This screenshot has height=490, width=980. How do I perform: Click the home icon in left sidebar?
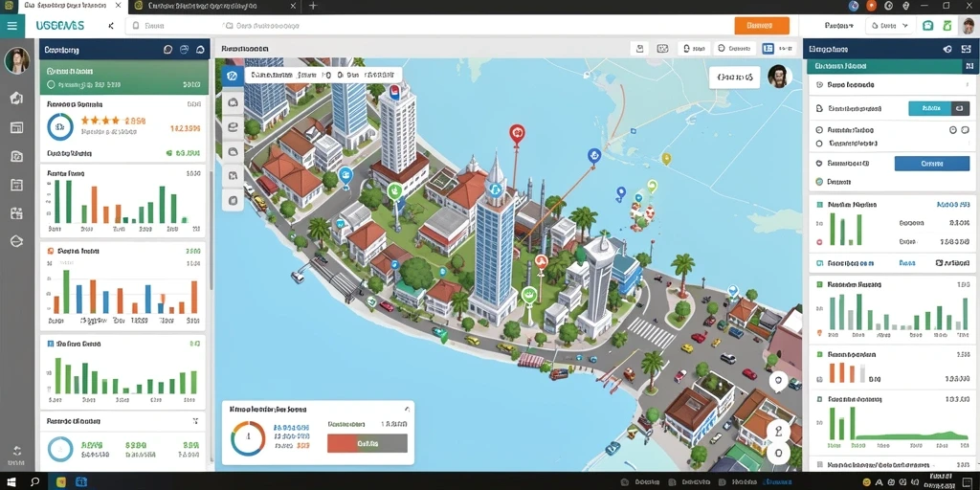(x=17, y=99)
